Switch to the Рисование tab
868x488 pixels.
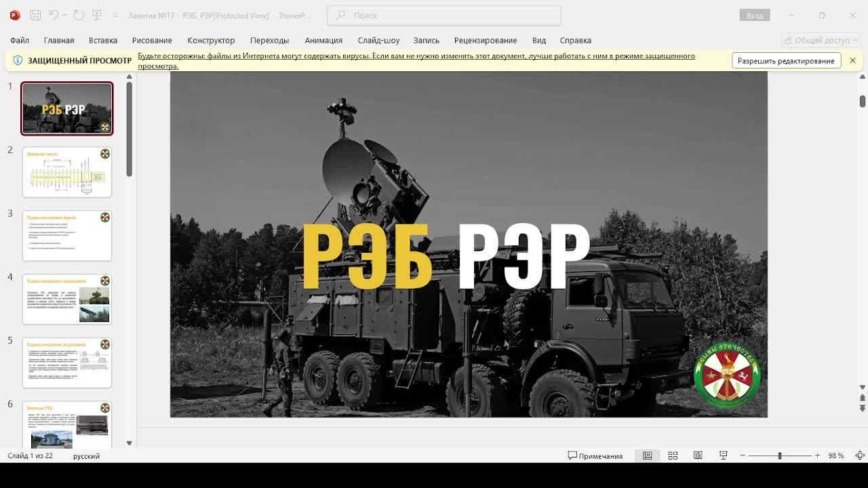(152, 40)
